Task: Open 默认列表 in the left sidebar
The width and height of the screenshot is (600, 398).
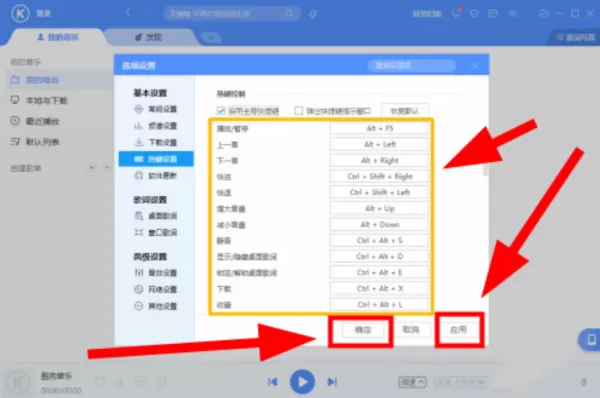Action: 35,142
